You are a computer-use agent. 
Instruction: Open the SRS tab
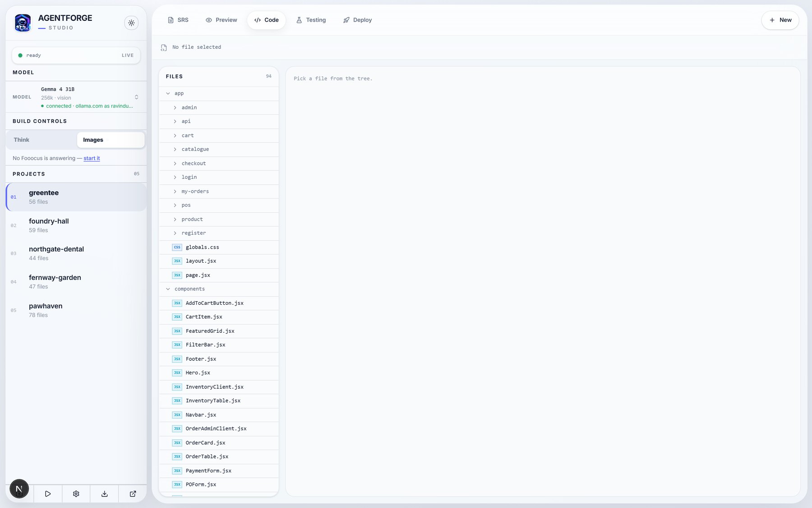click(178, 20)
